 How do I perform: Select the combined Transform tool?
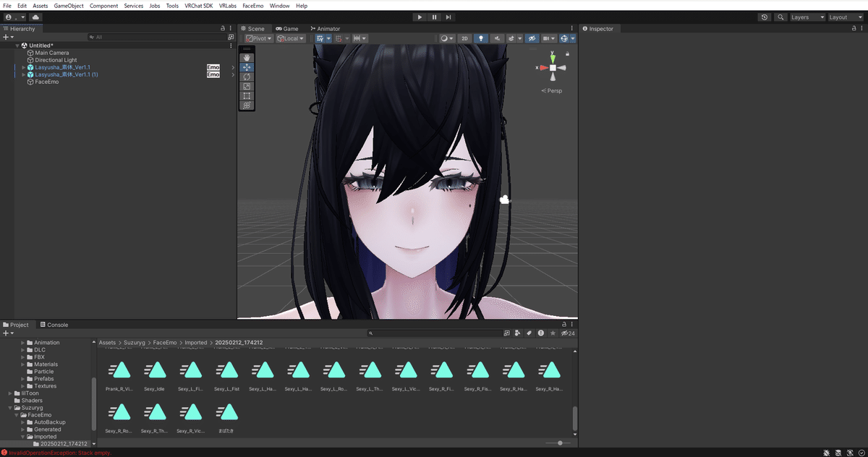point(247,105)
